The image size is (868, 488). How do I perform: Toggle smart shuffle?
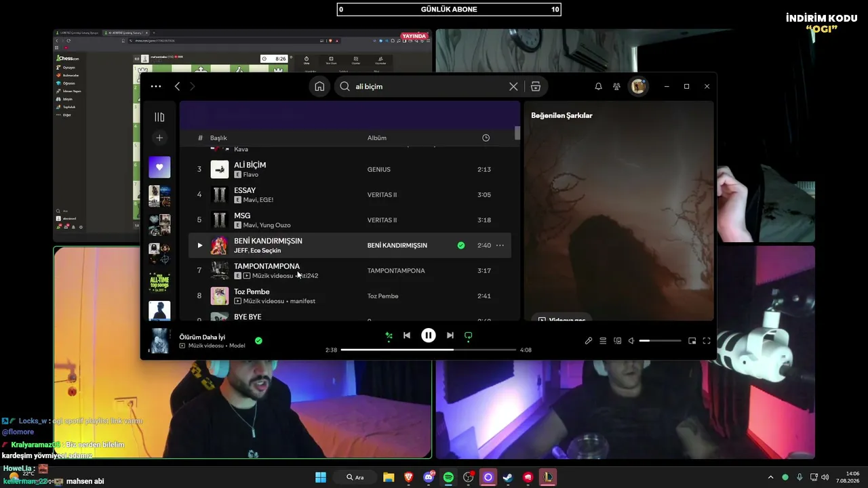click(x=389, y=335)
